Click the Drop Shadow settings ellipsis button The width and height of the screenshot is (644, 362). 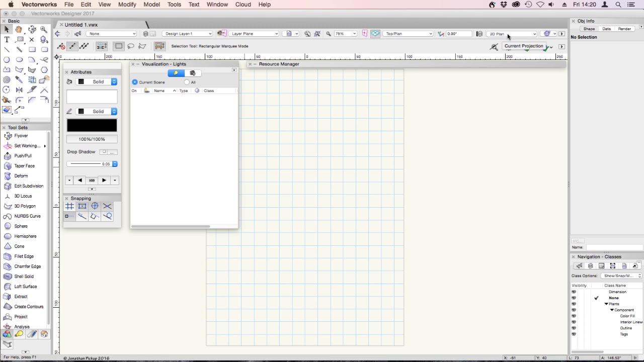pyautogui.click(x=112, y=152)
